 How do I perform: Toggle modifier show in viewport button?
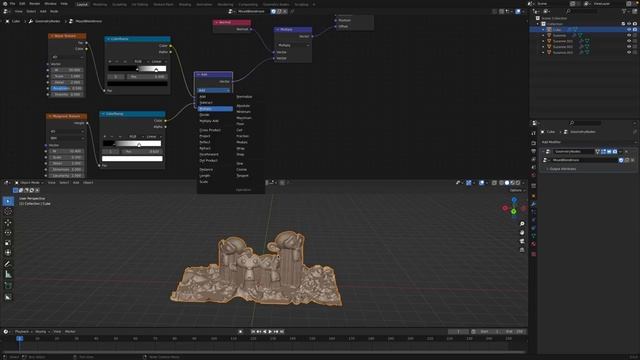coord(609,151)
